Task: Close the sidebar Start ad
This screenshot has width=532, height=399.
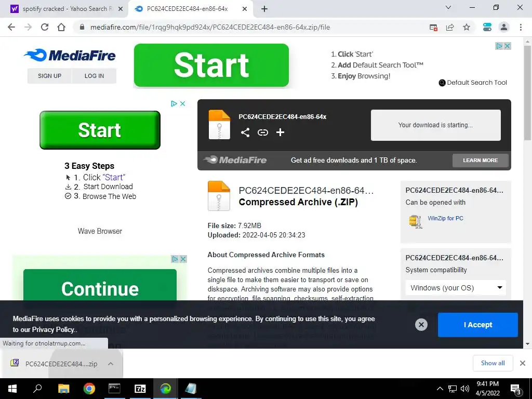Action: [182, 103]
